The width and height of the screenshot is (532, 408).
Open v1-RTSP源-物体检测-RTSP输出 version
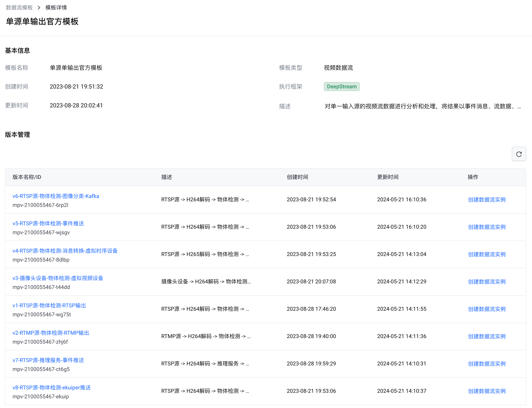tap(49, 306)
